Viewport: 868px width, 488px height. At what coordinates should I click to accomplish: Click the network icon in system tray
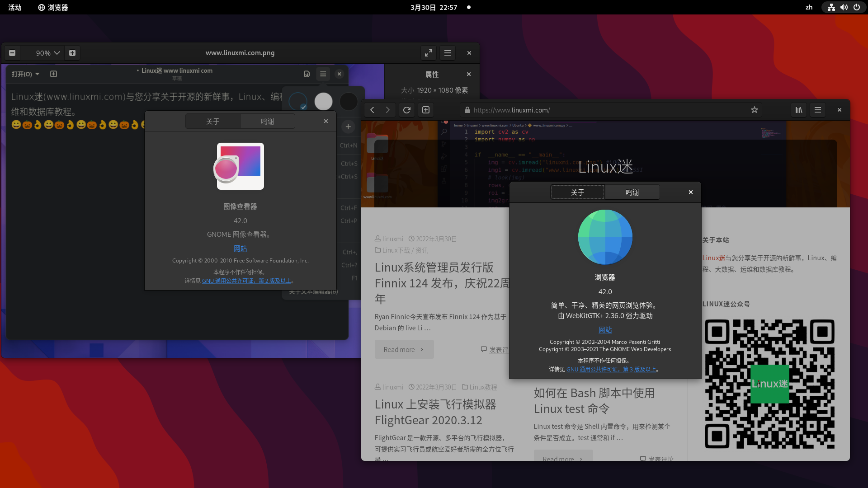(831, 7)
